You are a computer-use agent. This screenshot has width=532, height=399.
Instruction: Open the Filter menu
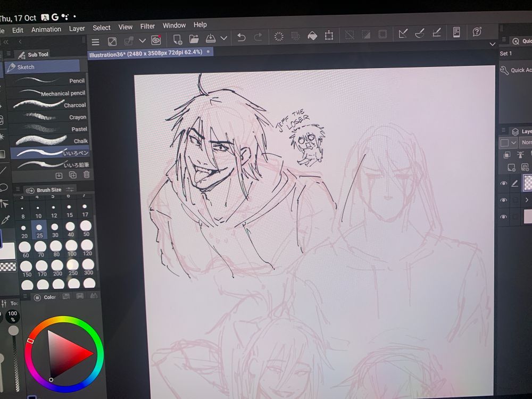coord(147,26)
